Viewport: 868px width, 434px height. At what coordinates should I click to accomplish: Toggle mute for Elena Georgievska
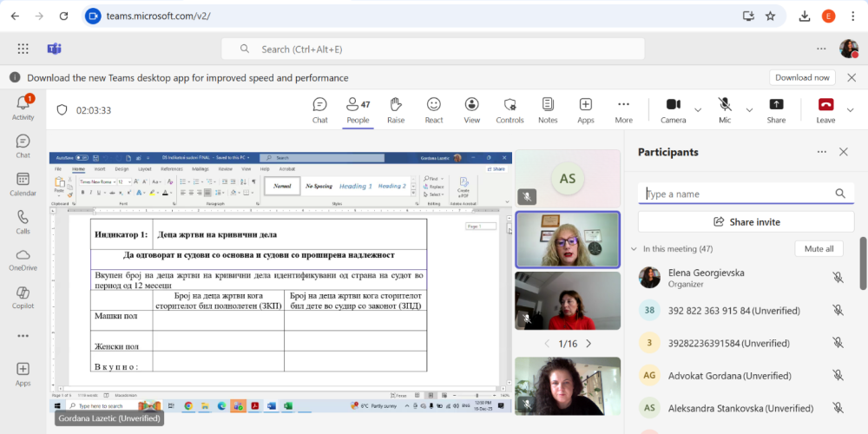[838, 278]
